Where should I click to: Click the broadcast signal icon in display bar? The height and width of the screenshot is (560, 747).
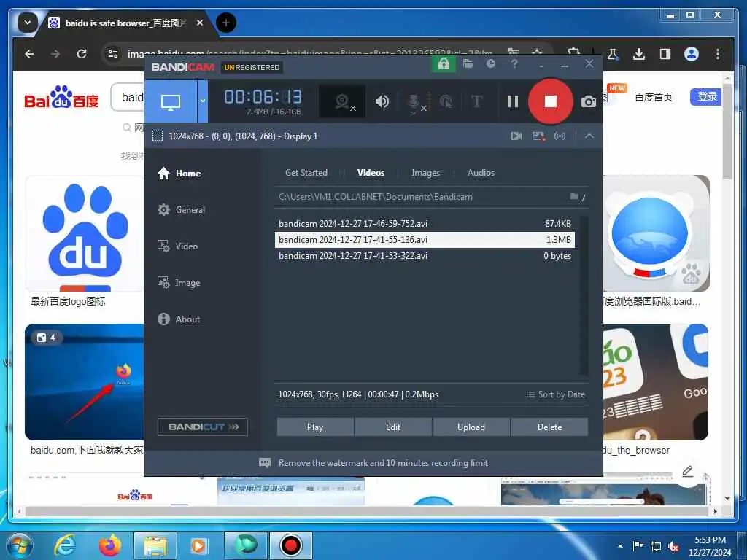click(x=560, y=136)
